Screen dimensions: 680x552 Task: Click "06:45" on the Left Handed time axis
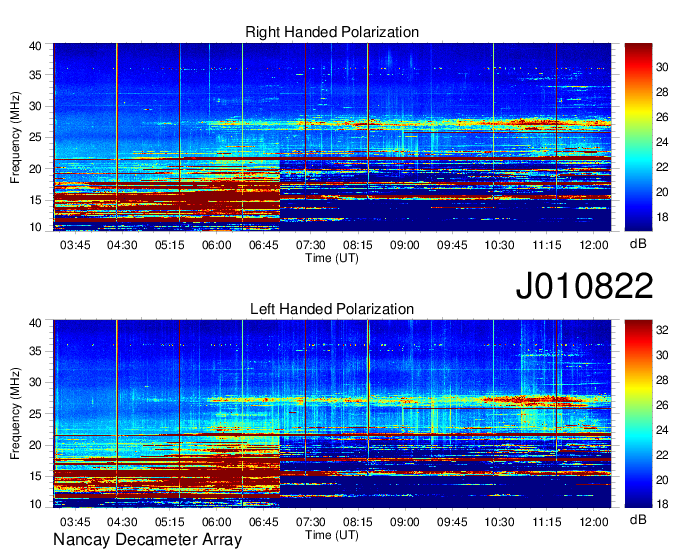[x=264, y=522]
